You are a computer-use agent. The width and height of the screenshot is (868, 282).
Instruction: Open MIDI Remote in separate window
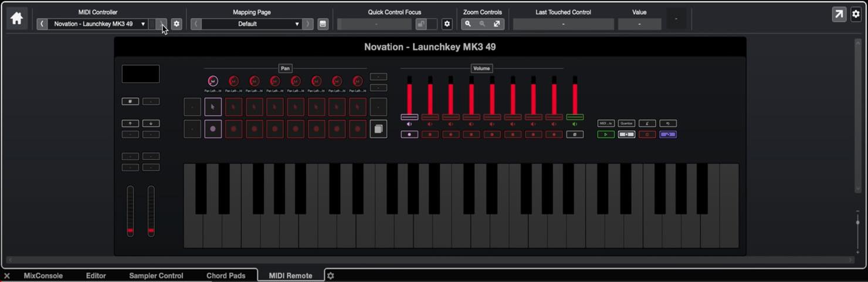(x=839, y=15)
